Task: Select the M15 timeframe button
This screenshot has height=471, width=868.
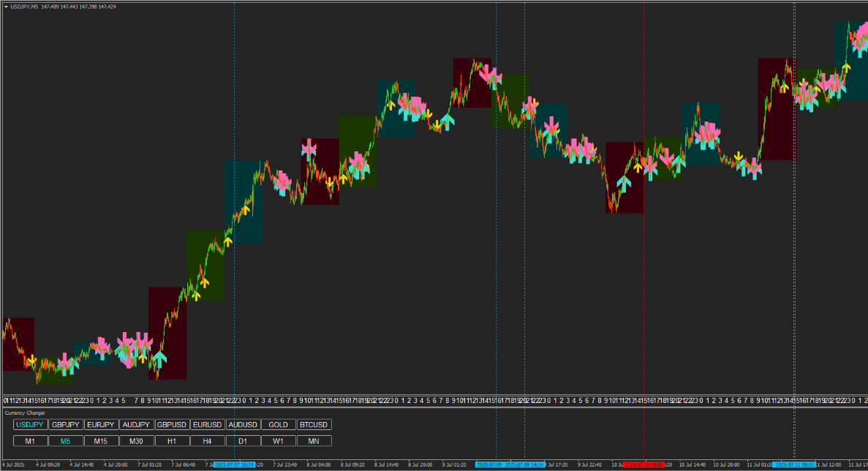Action: point(101,441)
